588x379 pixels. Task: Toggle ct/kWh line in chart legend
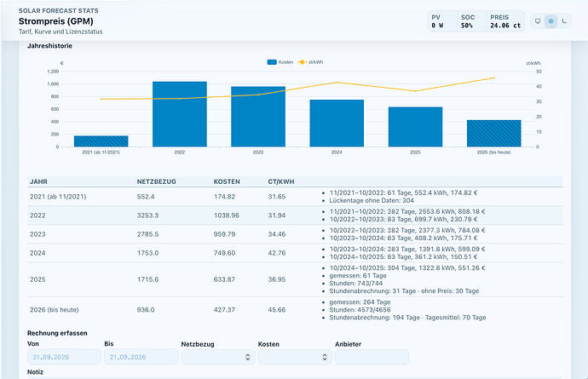[310, 62]
